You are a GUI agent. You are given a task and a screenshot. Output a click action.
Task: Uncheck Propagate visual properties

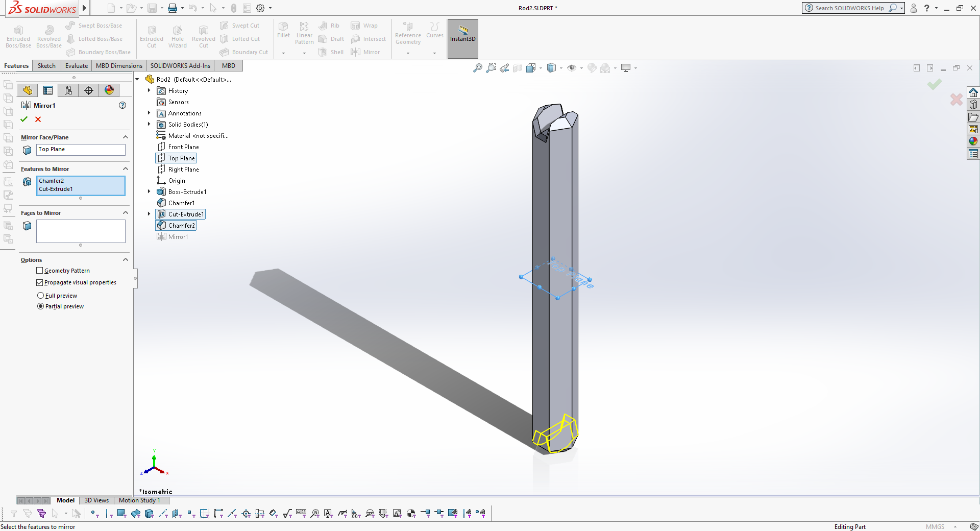pyautogui.click(x=40, y=282)
